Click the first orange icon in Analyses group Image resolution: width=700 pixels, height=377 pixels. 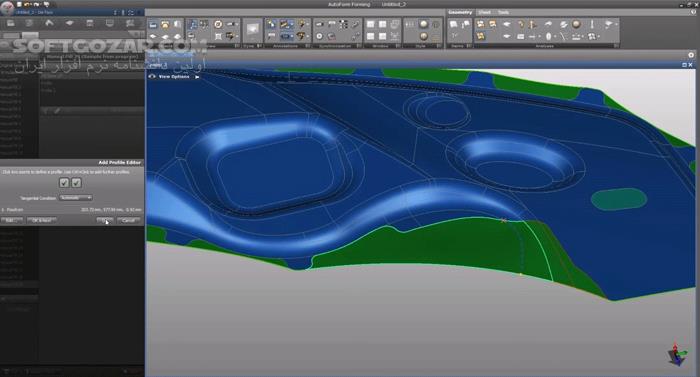coord(480,24)
